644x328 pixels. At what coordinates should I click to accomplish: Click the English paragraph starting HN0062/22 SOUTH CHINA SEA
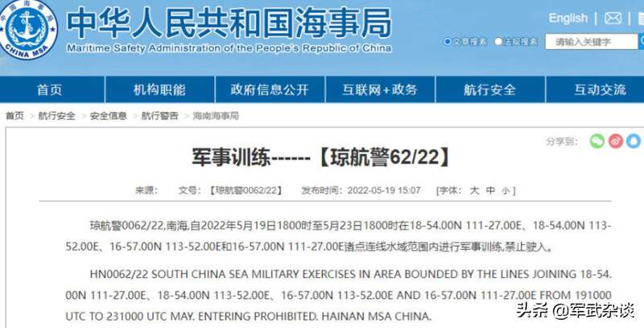pos(338,295)
